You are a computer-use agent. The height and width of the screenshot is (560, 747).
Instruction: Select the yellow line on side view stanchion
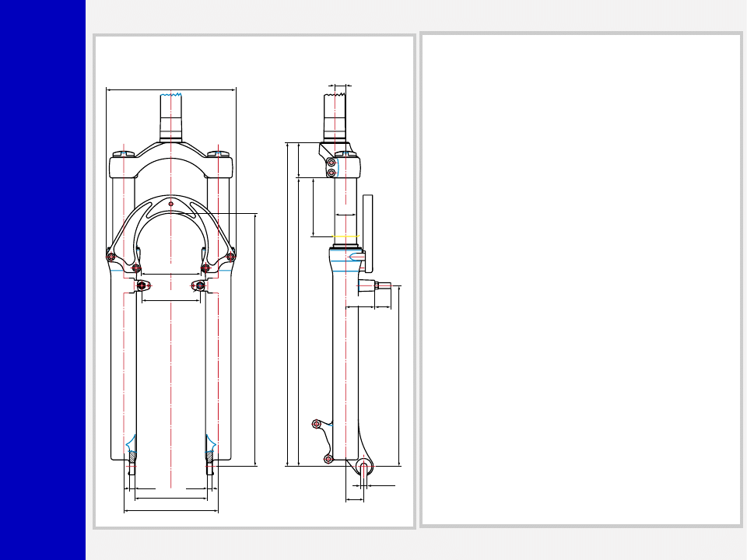[x=345, y=236]
